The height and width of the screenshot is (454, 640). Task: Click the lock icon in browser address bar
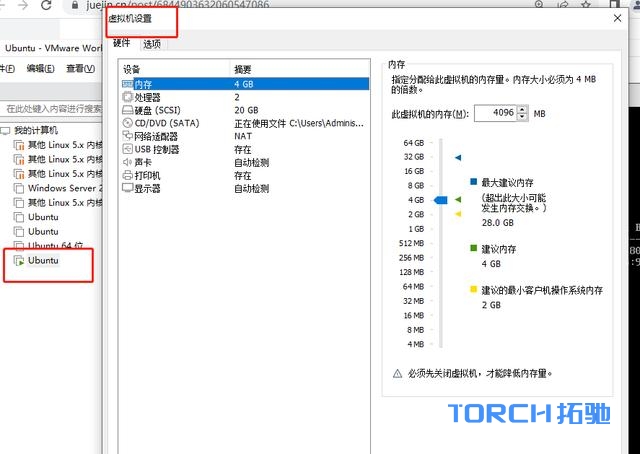click(x=75, y=5)
